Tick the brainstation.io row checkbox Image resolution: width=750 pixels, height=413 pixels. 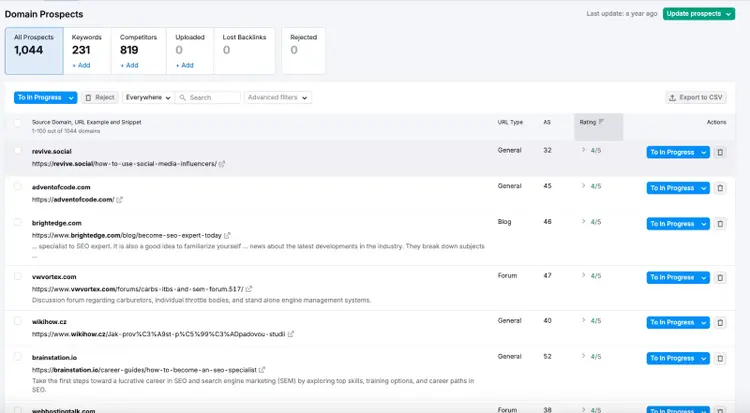pyautogui.click(x=18, y=357)
